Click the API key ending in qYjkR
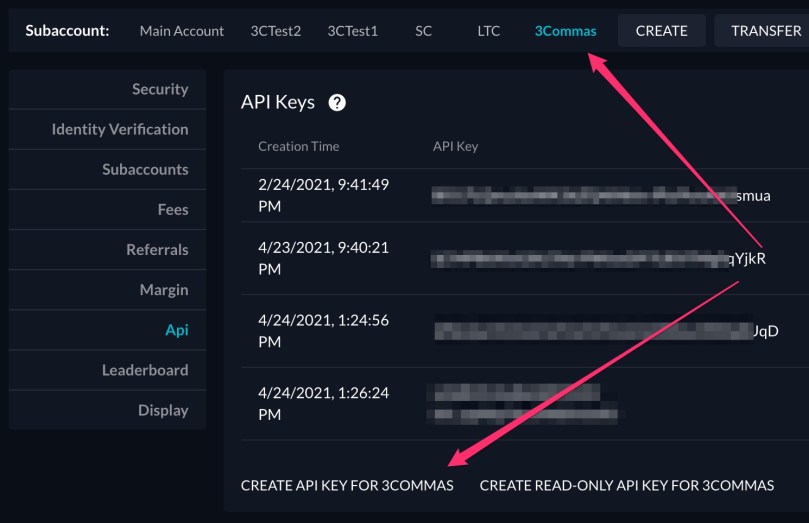The height and width of the screenshot is (523, 809). 598,259
